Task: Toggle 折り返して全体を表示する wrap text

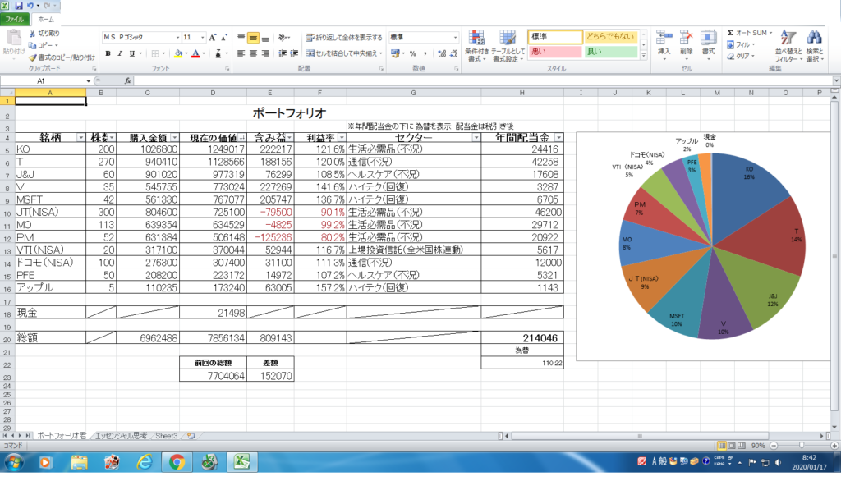Action: pos(344,38)
